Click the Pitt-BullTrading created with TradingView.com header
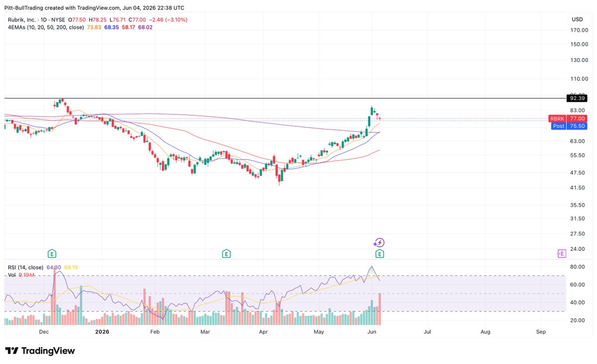Screen dimensions: 597x364 point(95,7)
